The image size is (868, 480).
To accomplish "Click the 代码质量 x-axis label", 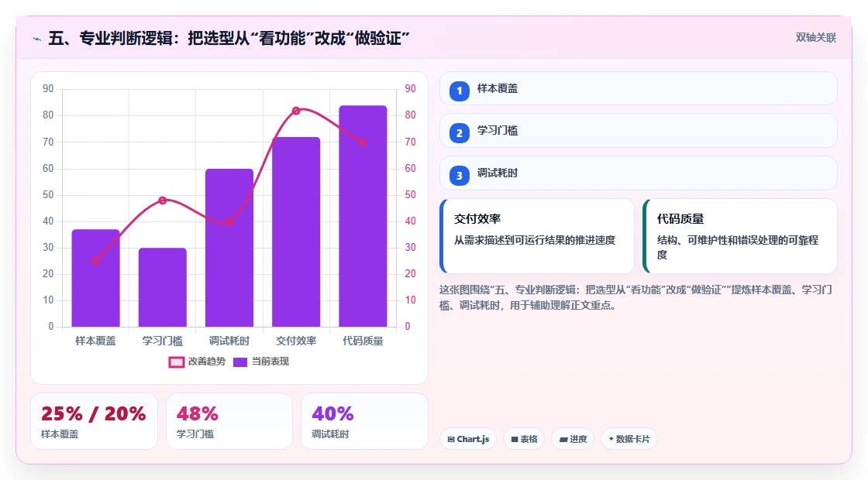I will (x=363, y=341).
